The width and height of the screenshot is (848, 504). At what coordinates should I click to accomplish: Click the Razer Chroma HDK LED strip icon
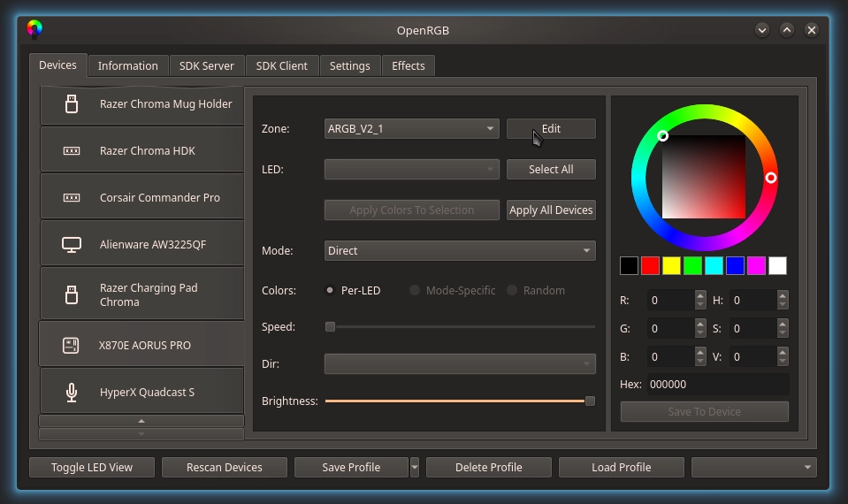point(72,151)
